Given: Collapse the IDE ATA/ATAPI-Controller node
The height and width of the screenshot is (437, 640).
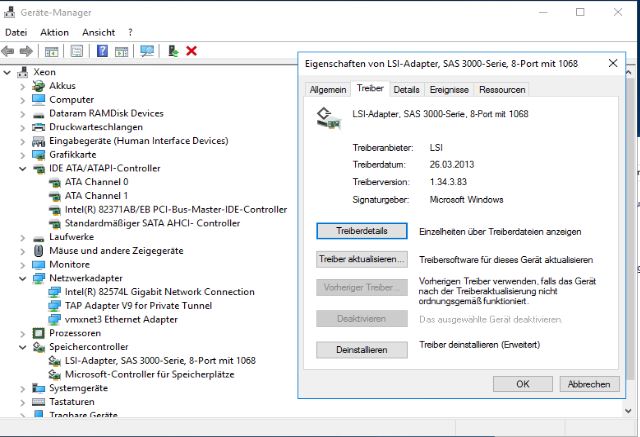Looking at the screenshot, I should (x=23, y=169).
